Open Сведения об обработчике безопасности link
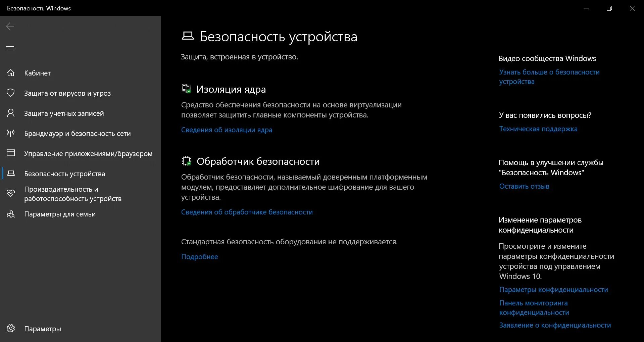The height and width of the screenshot is (342, 644). [247, 212]
